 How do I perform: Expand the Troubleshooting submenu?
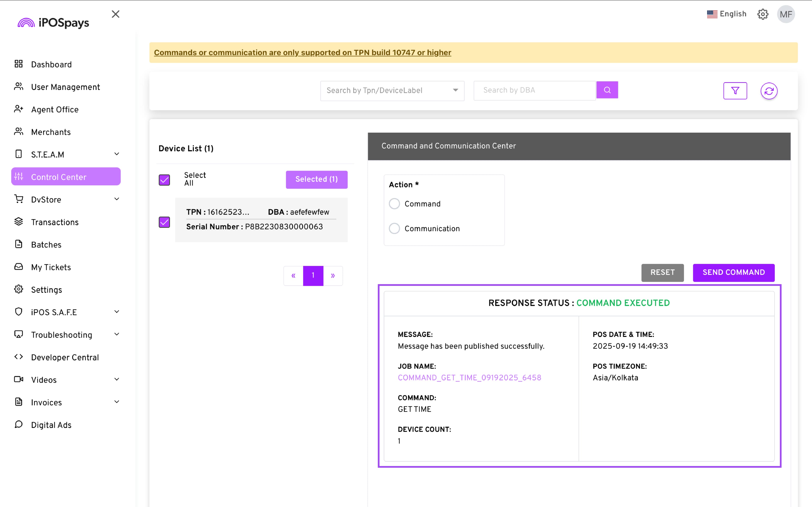tap(117, 334)
